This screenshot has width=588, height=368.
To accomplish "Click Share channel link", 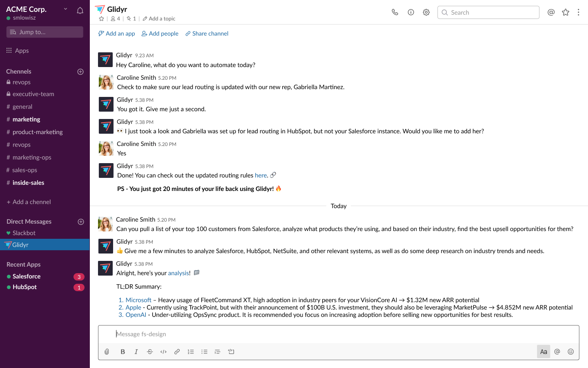I will (207, 34).
